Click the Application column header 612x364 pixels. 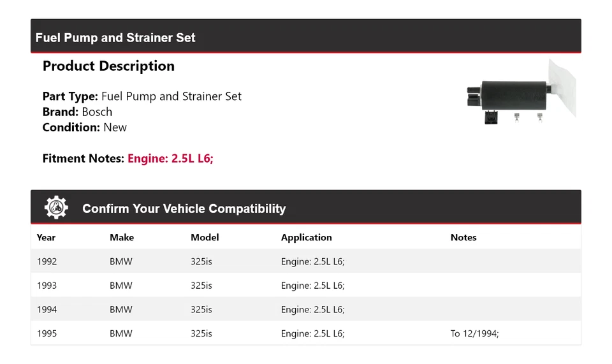[x=306, y=237]
